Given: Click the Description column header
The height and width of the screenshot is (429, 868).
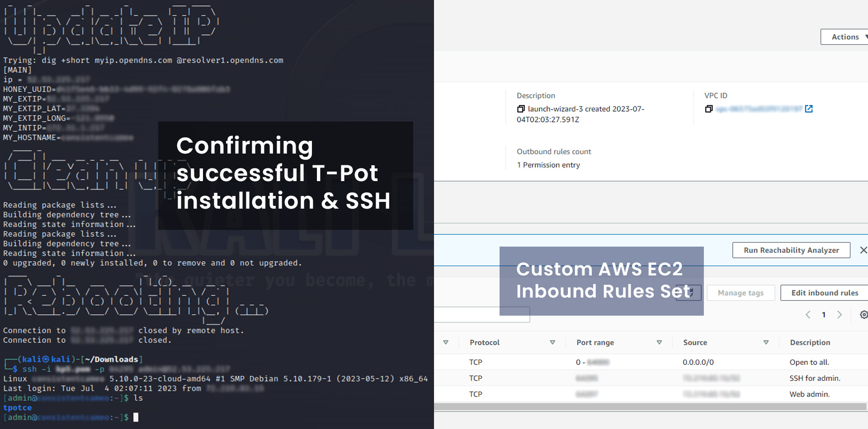Looking at the screenshot, I should point(810,342).
